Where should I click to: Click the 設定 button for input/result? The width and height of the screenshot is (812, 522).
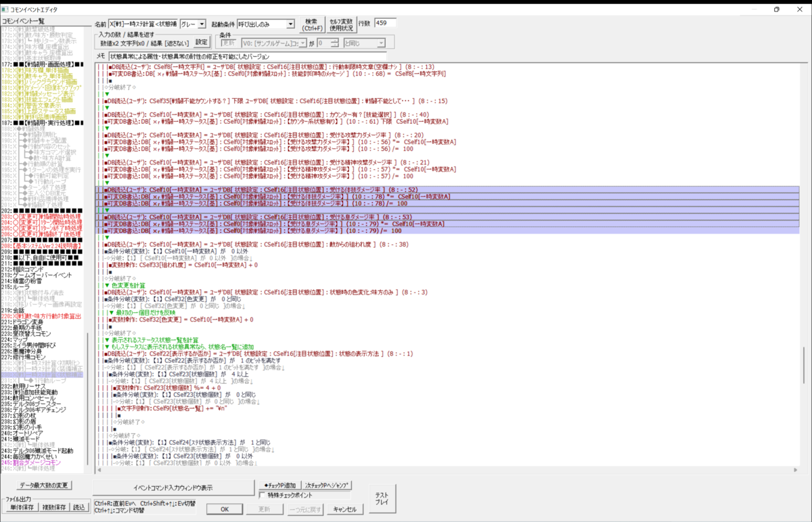pos(202,42)
